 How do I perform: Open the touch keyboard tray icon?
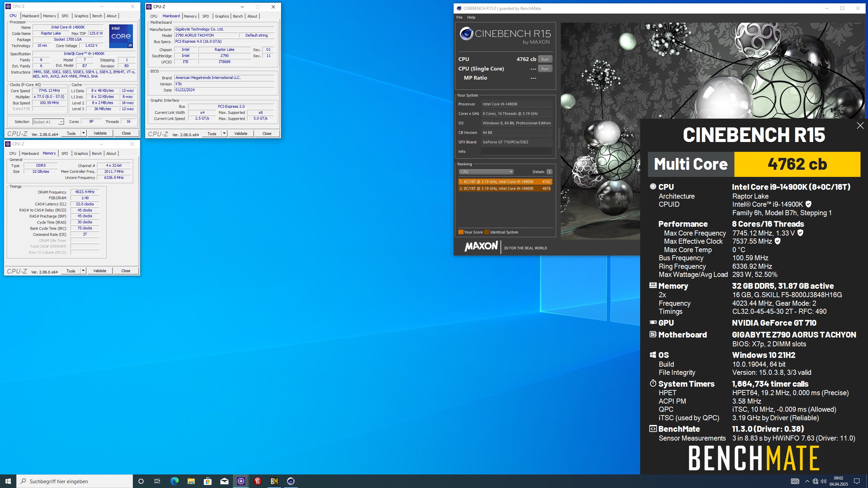795,481
